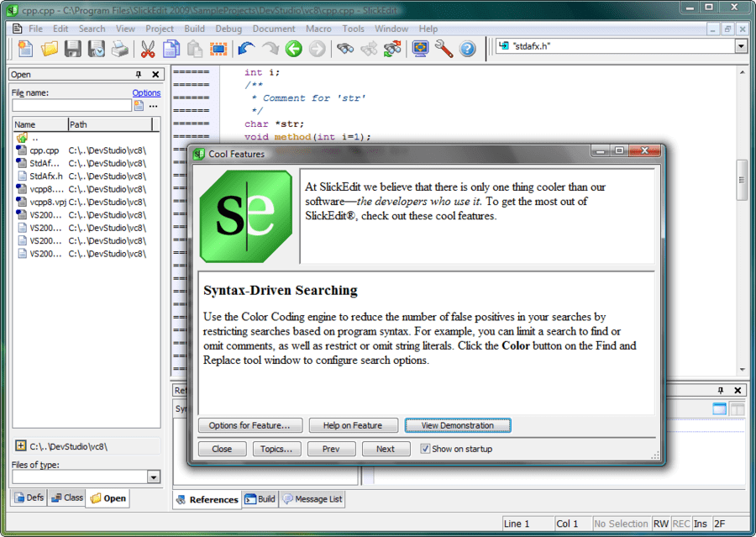Go to Prev cool feature
The width and height of the screenshot is (756, 537).
331,450
